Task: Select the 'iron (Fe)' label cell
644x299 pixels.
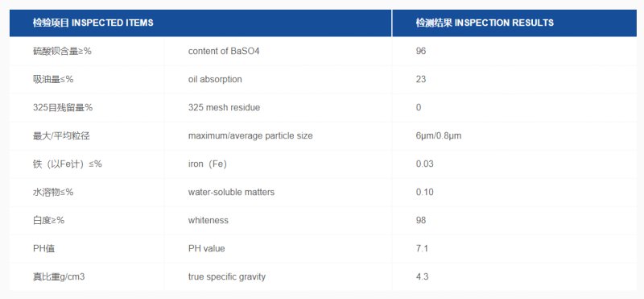Action: click(x=208, y=164)
